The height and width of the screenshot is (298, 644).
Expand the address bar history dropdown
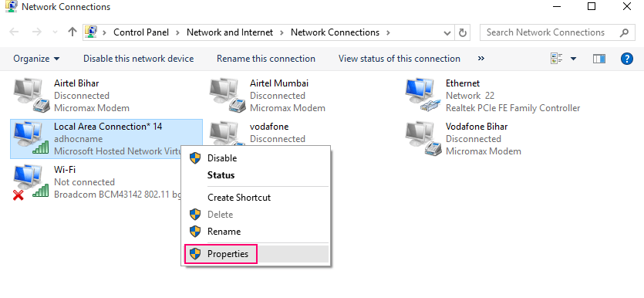coord(447,32)
